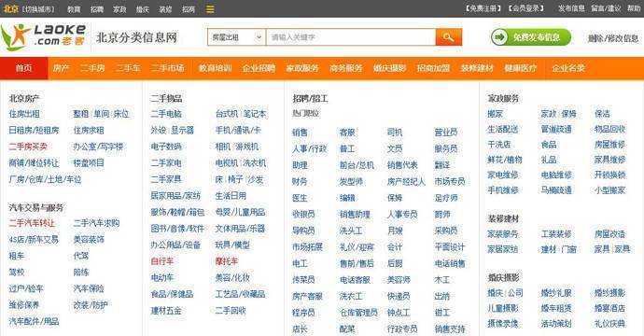
Task: Click the 留言/建议 link in top bar
Action: (606, 8)
